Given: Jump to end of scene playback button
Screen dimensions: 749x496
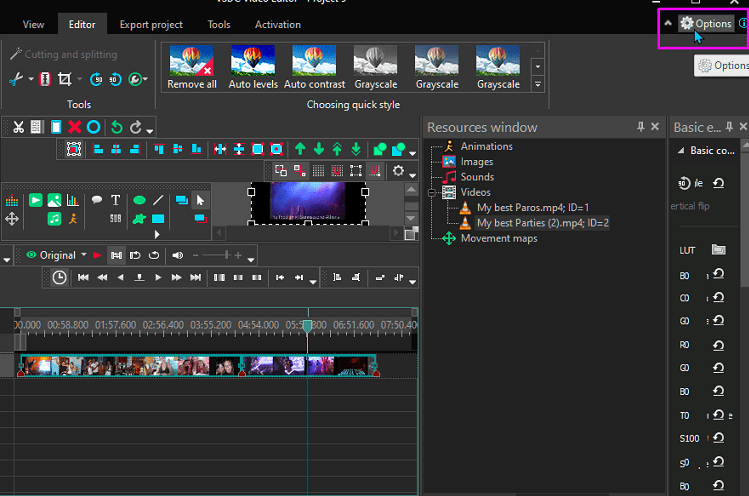Looking at the screenshot, I should click(x=195, y=277).
